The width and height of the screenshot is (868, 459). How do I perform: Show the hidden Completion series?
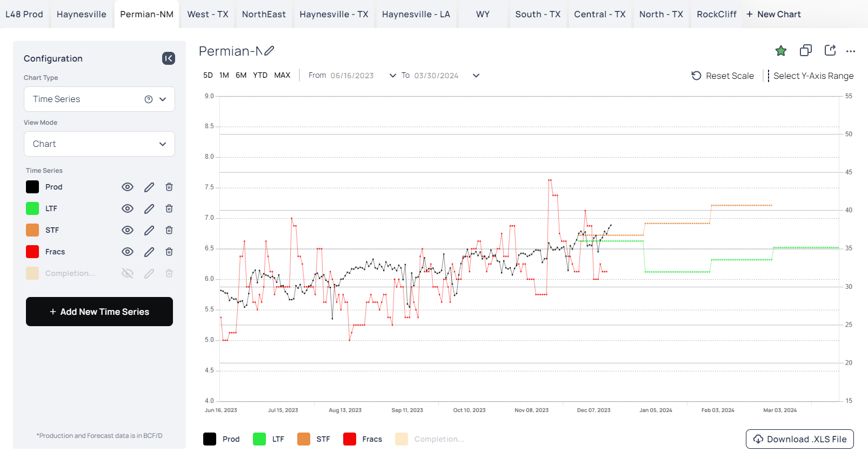128,273
